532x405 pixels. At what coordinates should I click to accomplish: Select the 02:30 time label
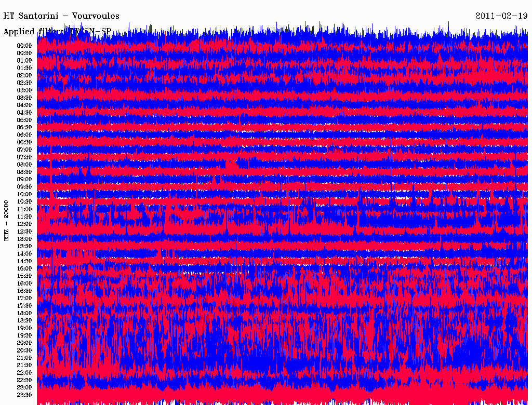(24, 83)
